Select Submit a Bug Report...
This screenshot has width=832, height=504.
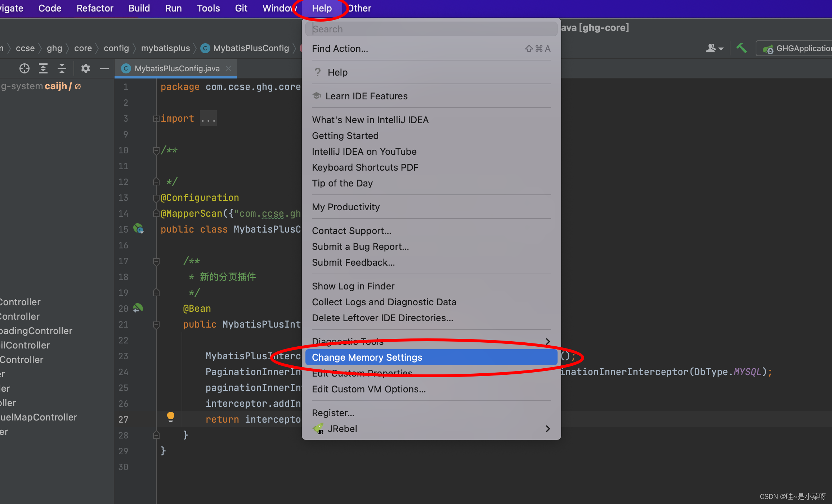coord(431,246)
